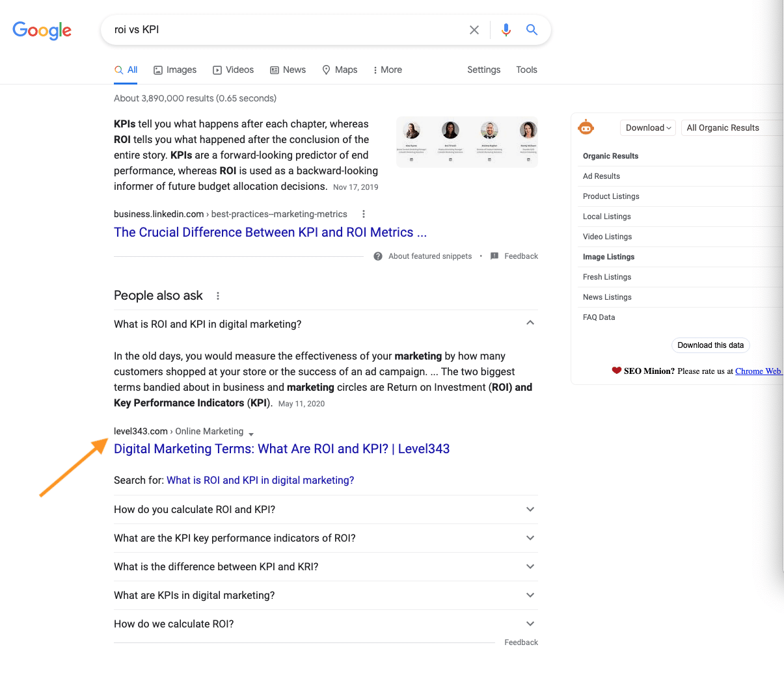Open the three-dot menu beside People also ask

pos(218,296)
